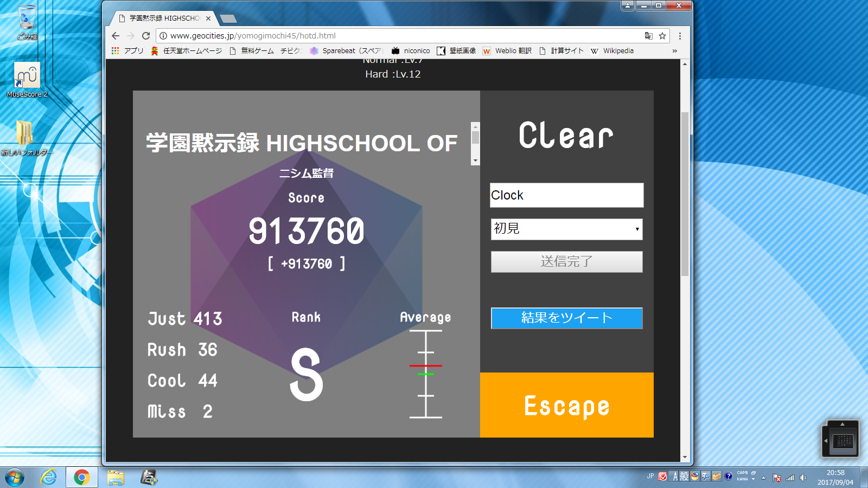Click the translate page icon

[x=648, y=36]
